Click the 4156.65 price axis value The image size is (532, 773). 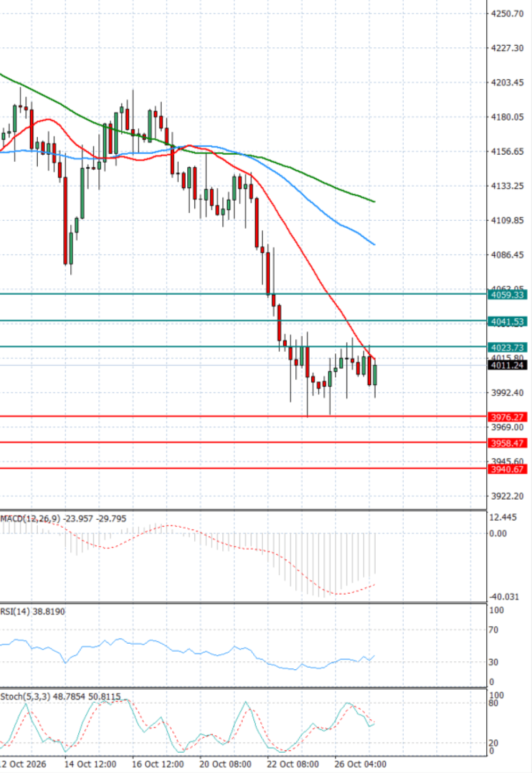click(506, 152)
